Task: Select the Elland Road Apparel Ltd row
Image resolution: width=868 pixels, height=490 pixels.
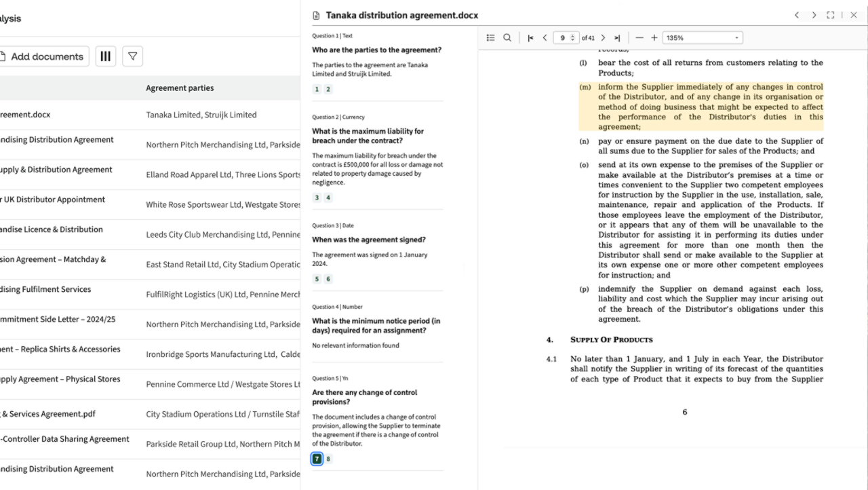Action: [x=222, y=174]
